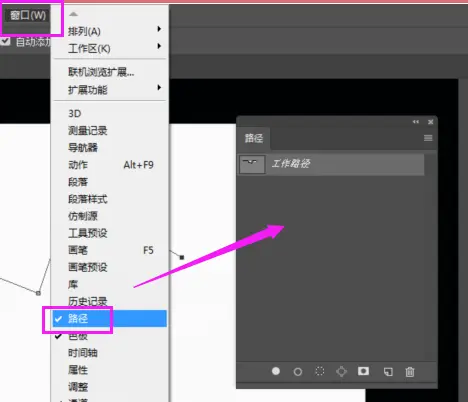
Task: Make work path from selection icon
Action: click(341, 371)
